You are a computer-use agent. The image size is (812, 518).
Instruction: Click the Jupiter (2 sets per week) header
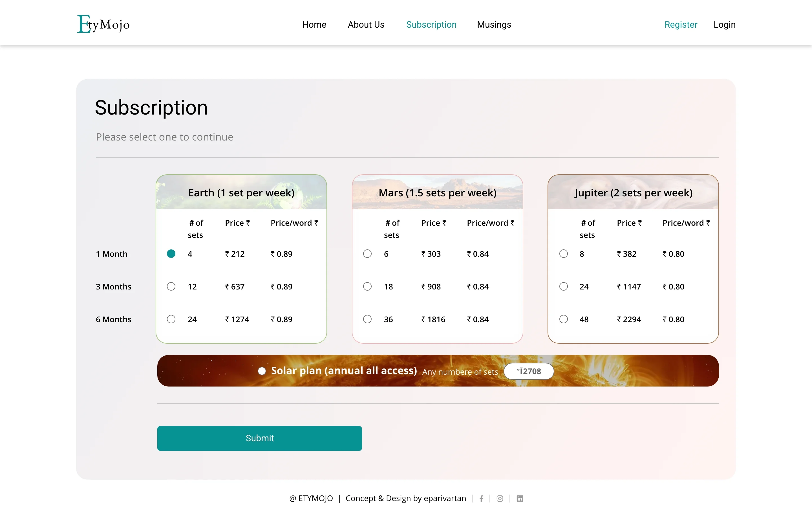tap(633, 192)
